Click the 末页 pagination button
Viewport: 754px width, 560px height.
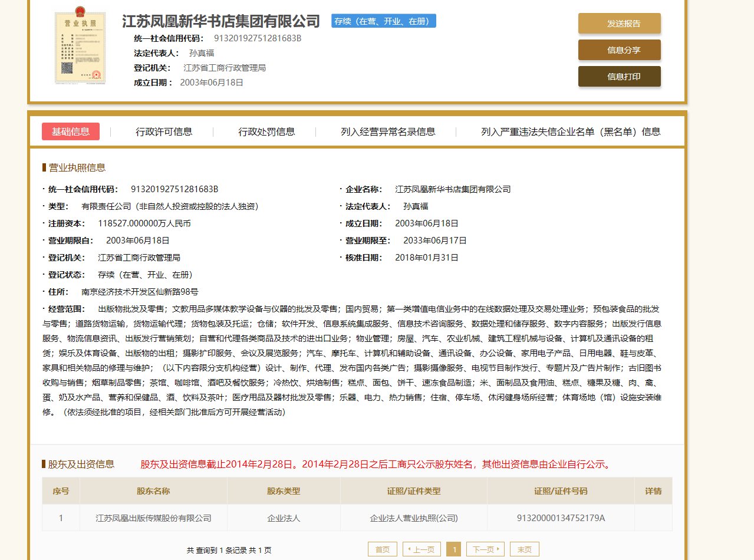pyautogui.click(x=524, y=549)
